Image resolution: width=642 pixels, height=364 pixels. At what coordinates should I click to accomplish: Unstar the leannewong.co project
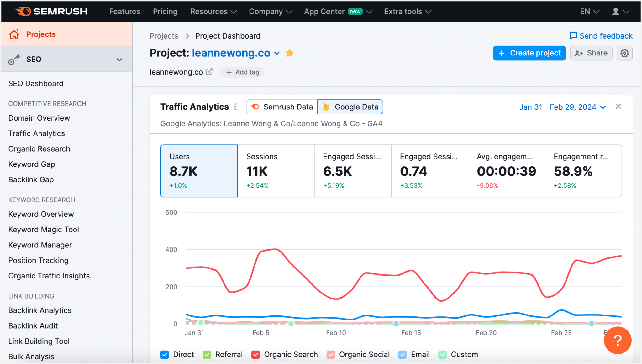pos(289,53)
